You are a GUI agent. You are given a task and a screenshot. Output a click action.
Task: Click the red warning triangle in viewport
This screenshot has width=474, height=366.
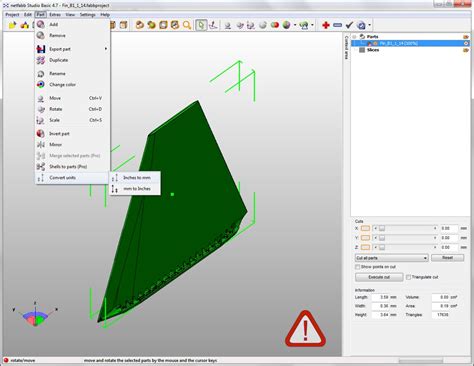[x=305, y=329]
